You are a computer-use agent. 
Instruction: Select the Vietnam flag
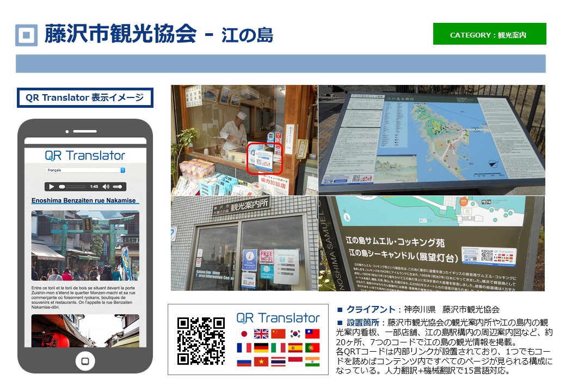(261, 362)
